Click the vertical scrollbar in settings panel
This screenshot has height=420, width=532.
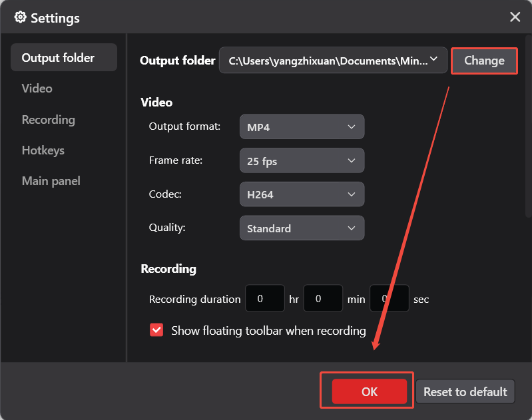click(528, 133)
